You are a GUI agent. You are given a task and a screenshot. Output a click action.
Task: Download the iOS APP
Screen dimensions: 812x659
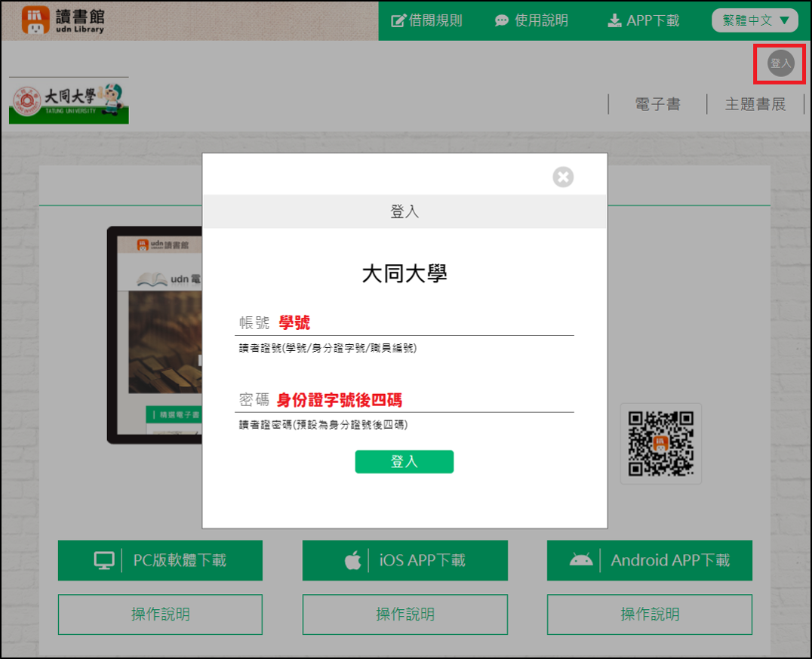point(405,560)
